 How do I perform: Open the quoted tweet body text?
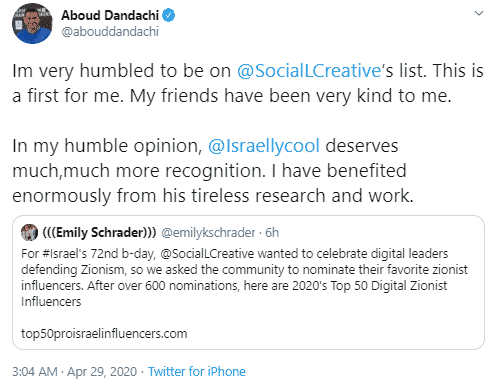click(x=244, y=278)
